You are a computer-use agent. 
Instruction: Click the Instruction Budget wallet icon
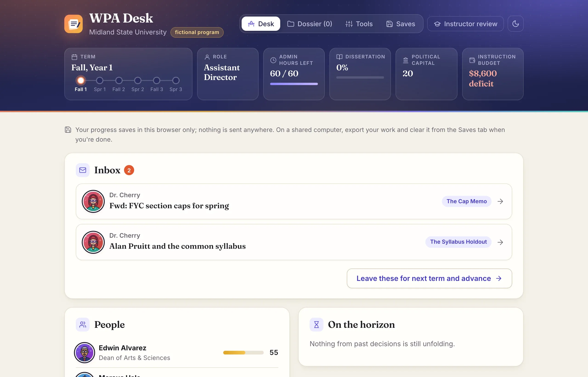click(472, 60)
